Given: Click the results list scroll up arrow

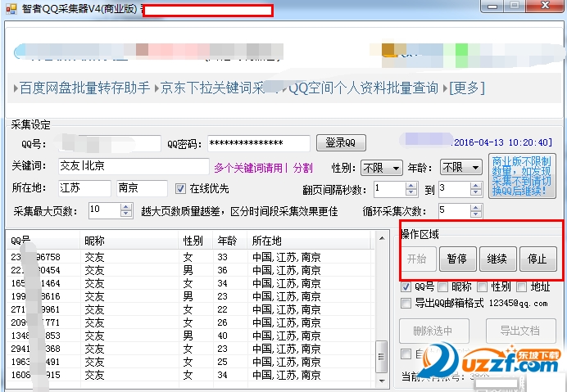Looking at the screenshot, I should click(382, 237).
